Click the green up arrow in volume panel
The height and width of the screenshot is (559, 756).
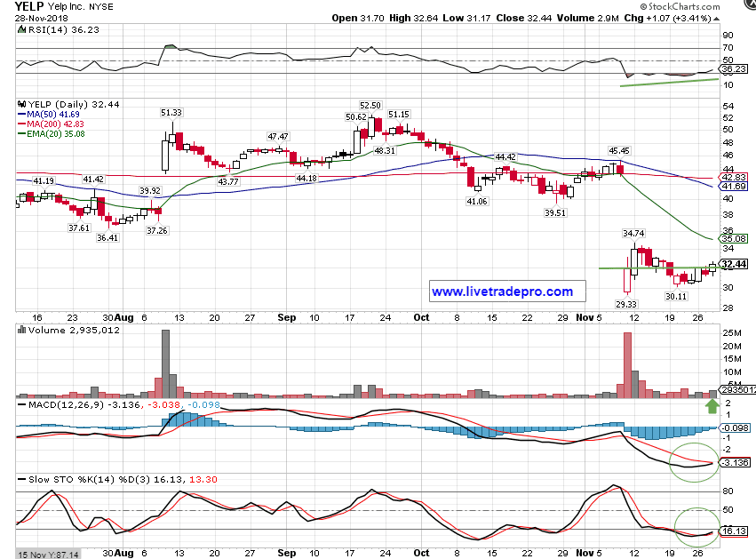click(711, 407)
